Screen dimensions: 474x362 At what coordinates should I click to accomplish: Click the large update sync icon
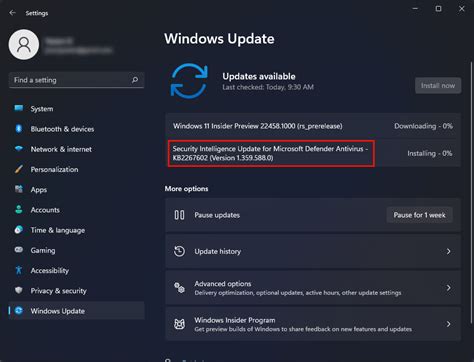pyautogui.click(x=189, y=81)
